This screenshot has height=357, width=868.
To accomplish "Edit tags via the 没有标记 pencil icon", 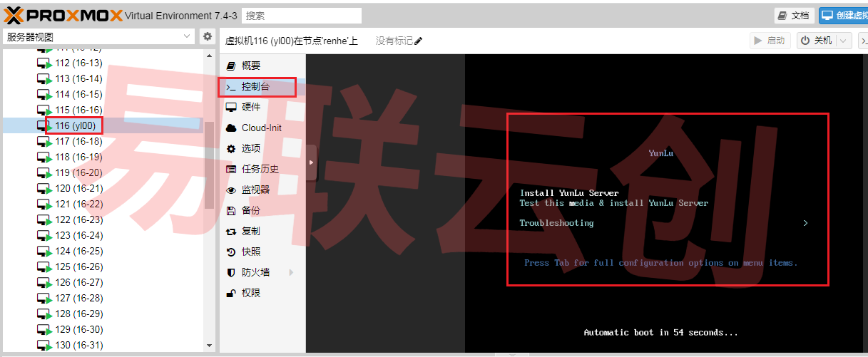I will click(419, 41).
